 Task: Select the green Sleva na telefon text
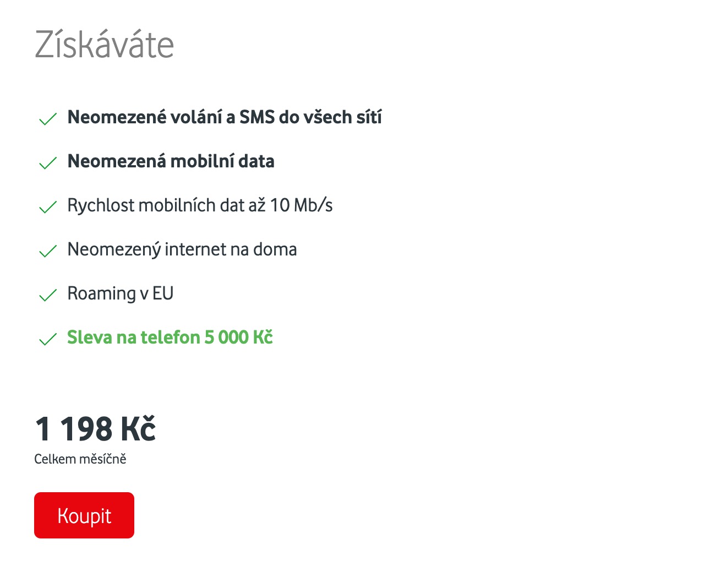point(170,337)
